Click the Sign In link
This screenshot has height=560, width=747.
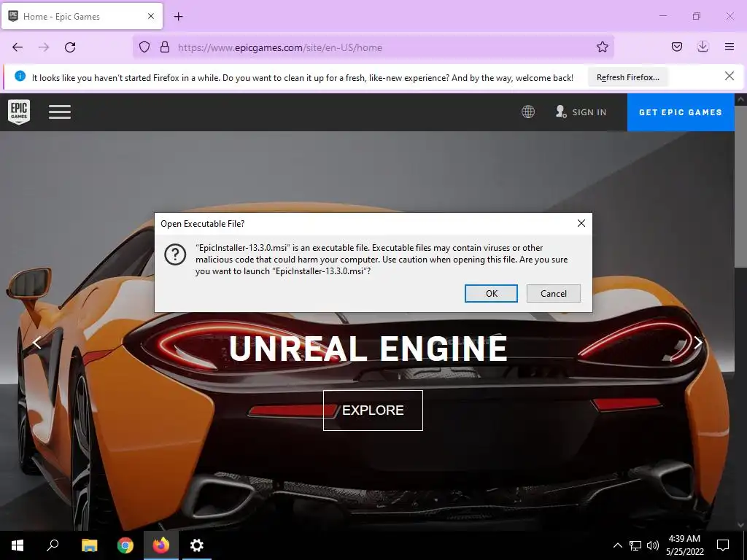click(x=581, y=112)
